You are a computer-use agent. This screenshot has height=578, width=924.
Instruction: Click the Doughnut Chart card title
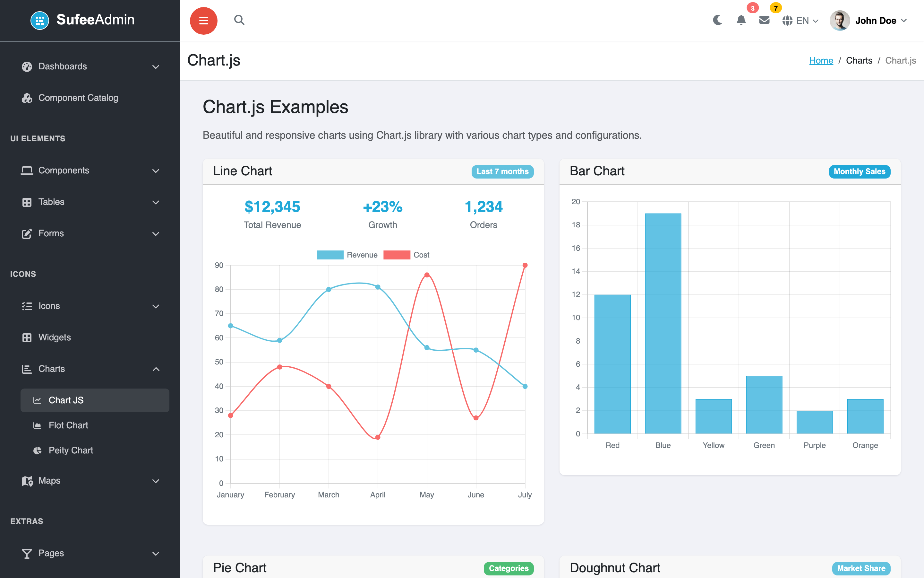pos(615,568)
